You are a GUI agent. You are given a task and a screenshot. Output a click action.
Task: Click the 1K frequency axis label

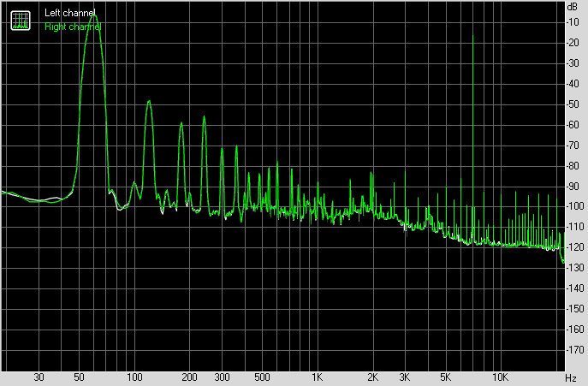tap(317, 377)
